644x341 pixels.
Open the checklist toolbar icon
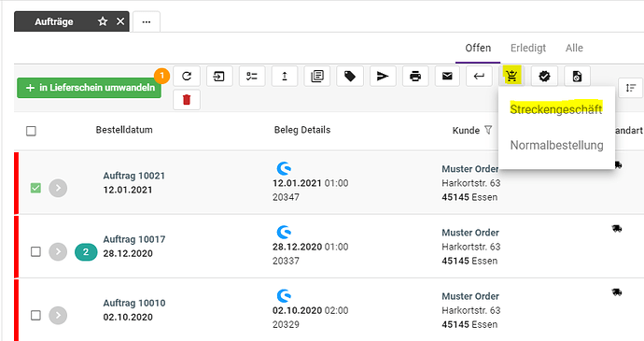252,76
